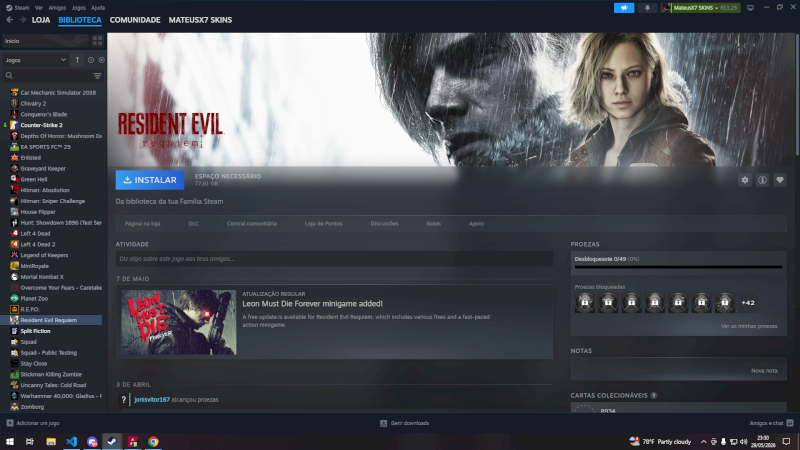Toggle recent activity sort clock icon

click(91, 60)
